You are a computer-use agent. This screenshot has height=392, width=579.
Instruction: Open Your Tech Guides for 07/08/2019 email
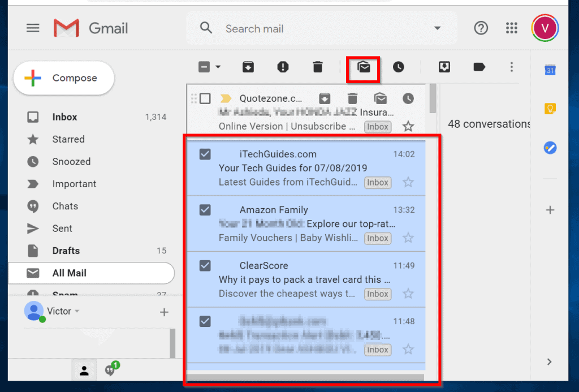pyautogui.click(x=306, y=168)
